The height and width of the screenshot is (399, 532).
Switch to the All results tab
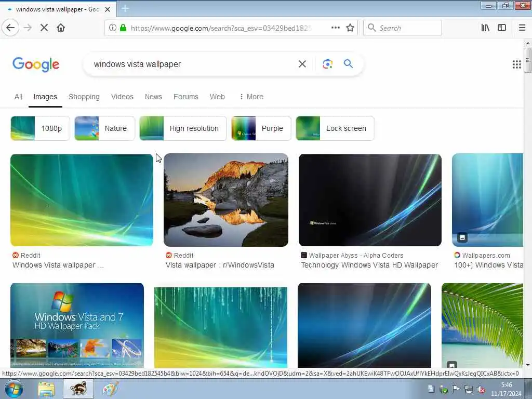(x=18, y=97)
